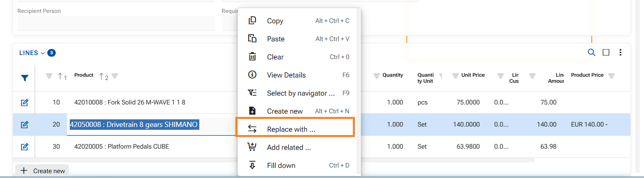Open the Product Price column filter menu
The image size is (644, 178).
[611, 76]
